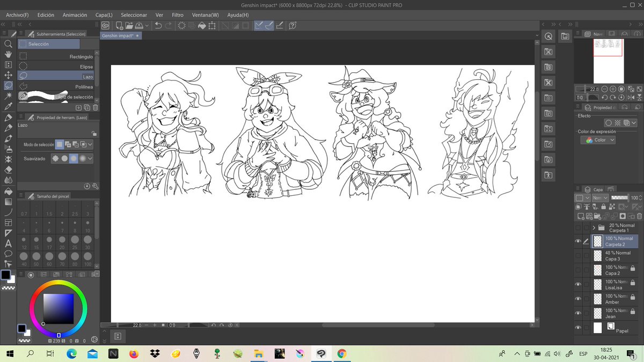Open the Filtro menu
Screen dimensions: 644x362
178,15
